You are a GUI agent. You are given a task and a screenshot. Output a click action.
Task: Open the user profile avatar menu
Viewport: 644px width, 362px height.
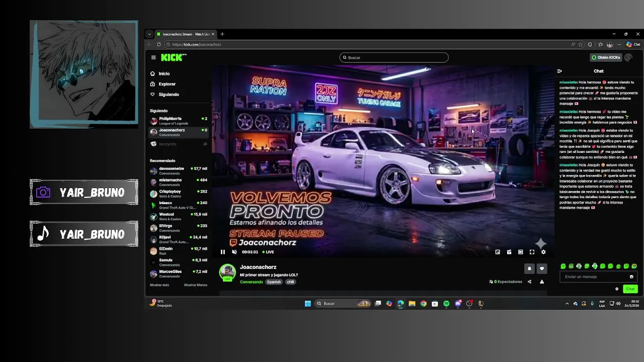tap(628, 57)
